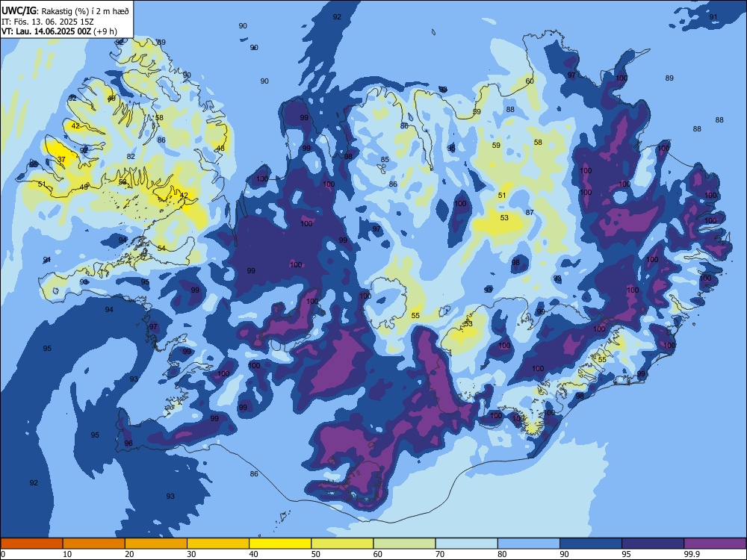Select the pale green 60–70 legend swatch
The height and width of the screenshot is (560, 747).
404,543
